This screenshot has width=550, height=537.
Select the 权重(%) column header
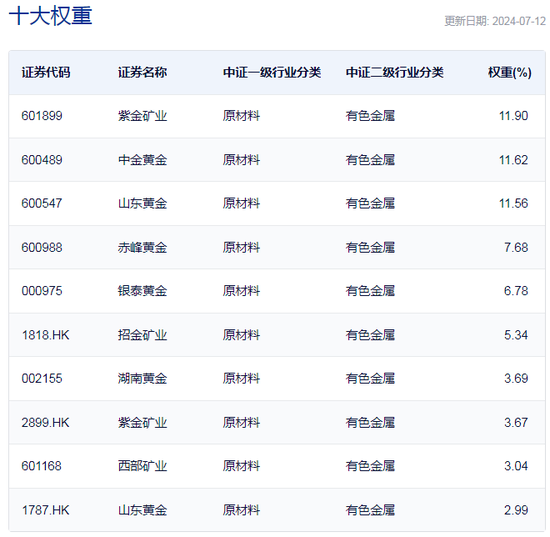click(x=510, y=72)
